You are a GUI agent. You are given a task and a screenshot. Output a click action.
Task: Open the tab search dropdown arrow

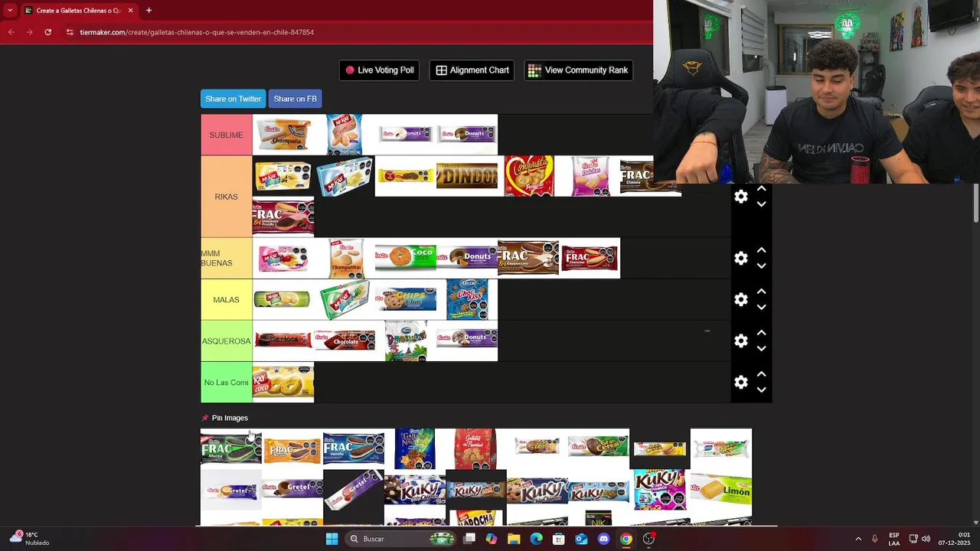point(9,11)
